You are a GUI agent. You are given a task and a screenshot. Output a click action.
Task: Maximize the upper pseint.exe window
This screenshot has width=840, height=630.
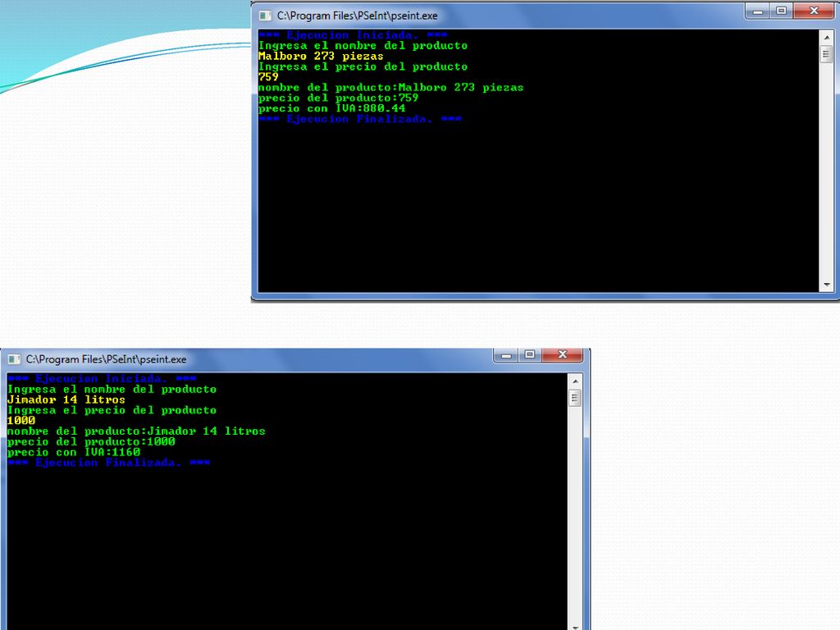(781, 11)
